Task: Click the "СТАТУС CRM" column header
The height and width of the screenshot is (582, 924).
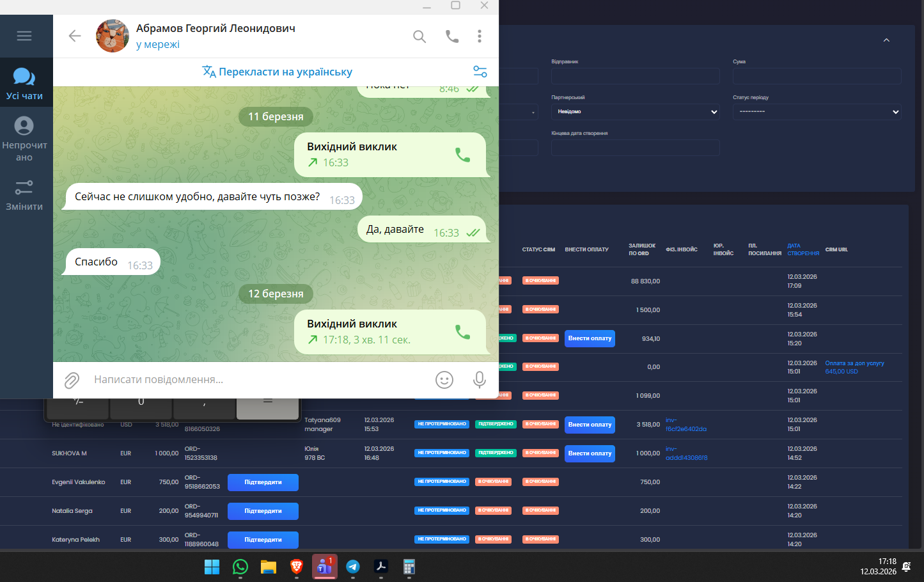Action: point(538,249)
